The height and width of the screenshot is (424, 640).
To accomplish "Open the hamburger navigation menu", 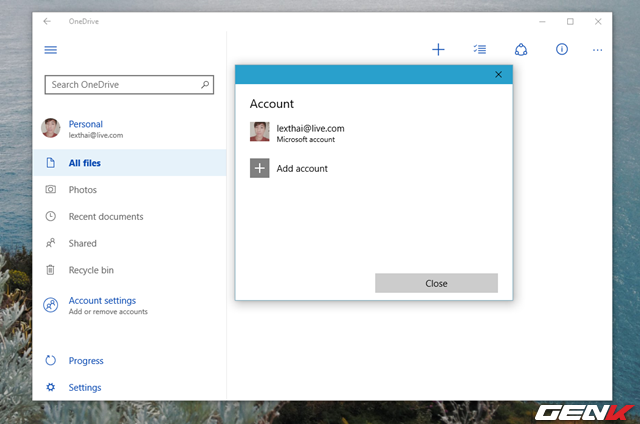I will [51, 50].
